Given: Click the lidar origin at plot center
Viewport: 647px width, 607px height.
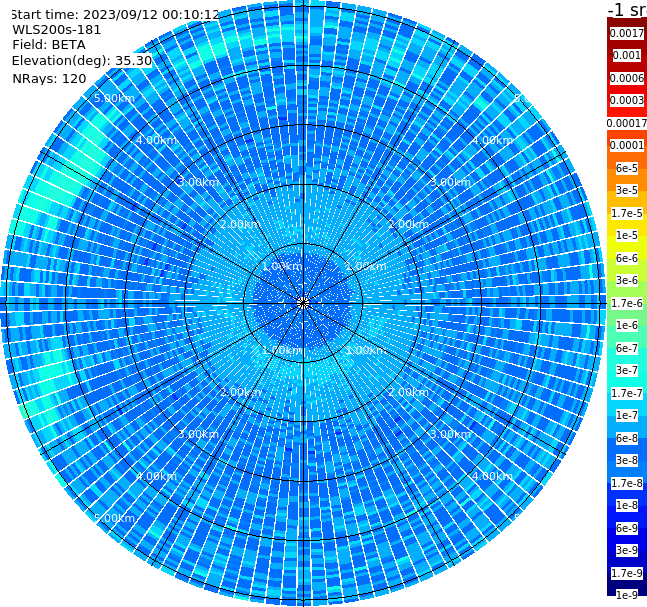Looking at the screenshot, I should [303, 303].
